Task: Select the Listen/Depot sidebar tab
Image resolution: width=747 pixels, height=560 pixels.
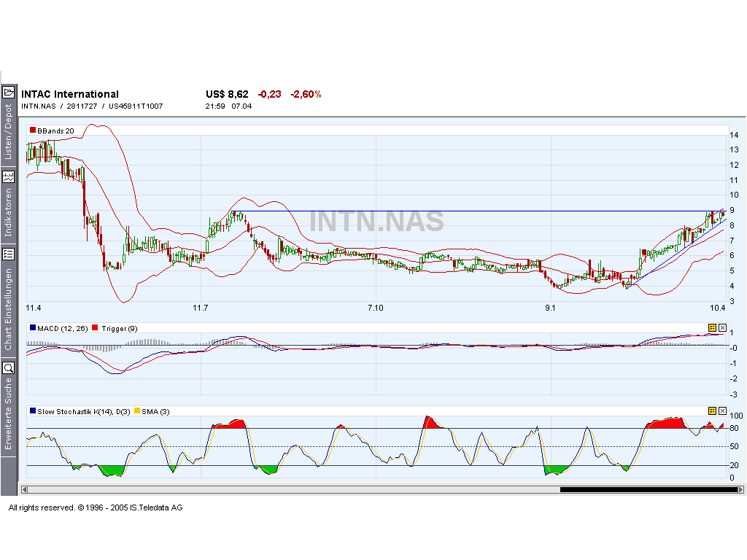Action: 8,132
